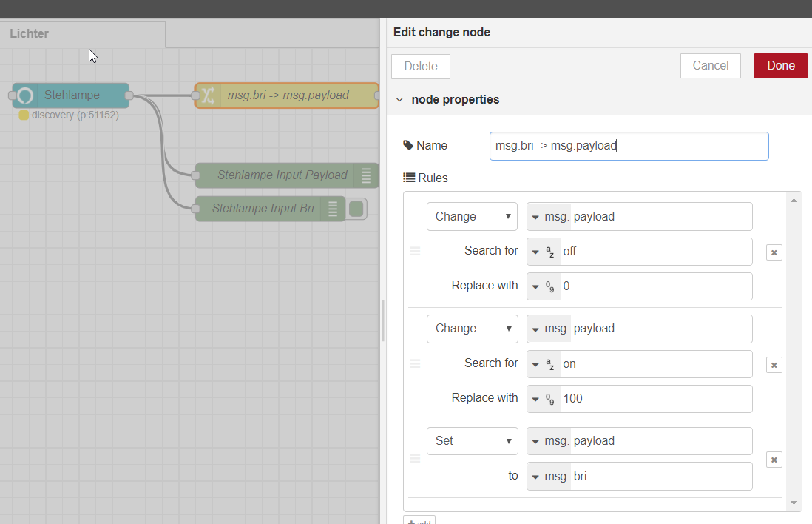Screen dimensions: 812x524
Task: Select the Stehlampe Input Payload debug node
Action: click(x=287, y=175)
